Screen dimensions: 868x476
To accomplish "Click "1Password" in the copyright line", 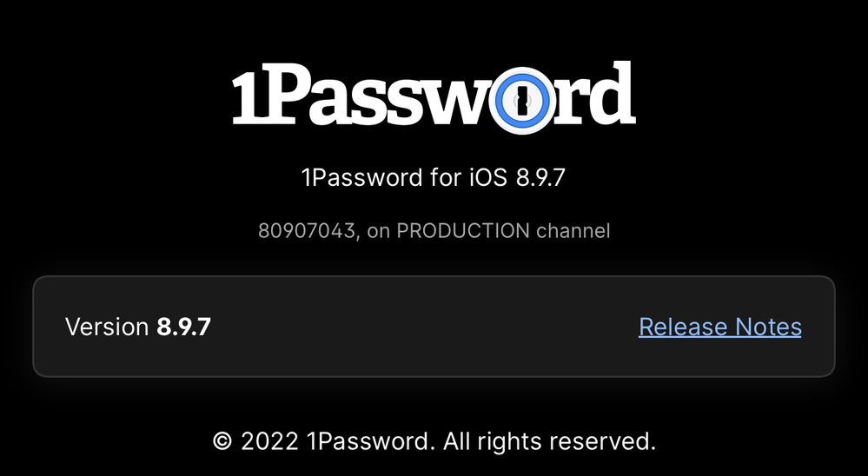I will point(368,441).
